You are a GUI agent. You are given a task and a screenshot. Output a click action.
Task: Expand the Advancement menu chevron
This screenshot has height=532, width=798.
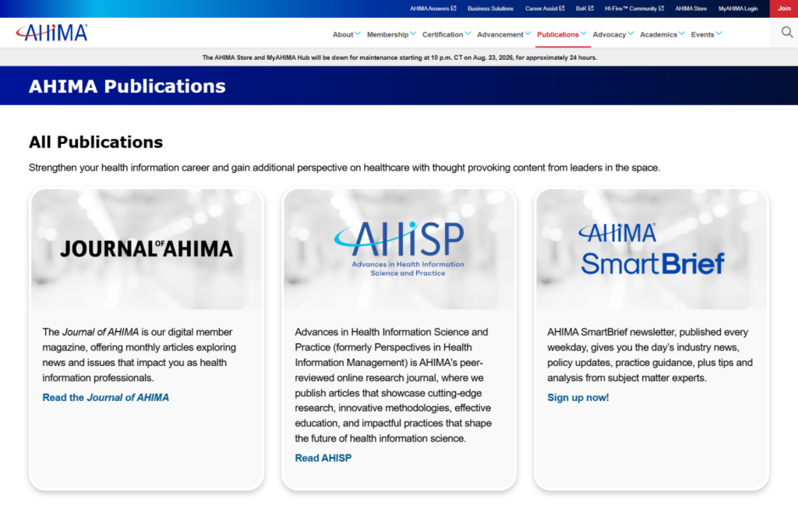tap(528, 33)
